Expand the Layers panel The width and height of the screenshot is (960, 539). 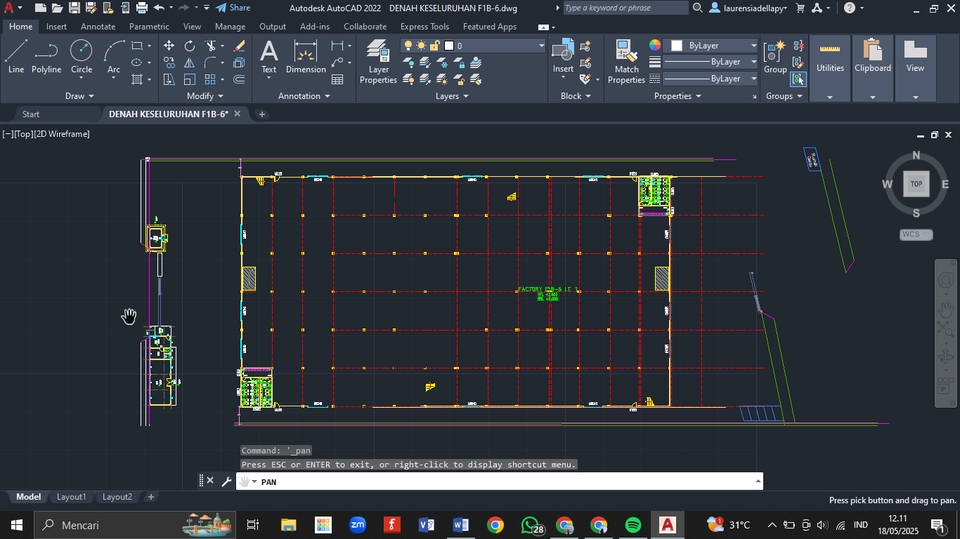tap(452, 96)
